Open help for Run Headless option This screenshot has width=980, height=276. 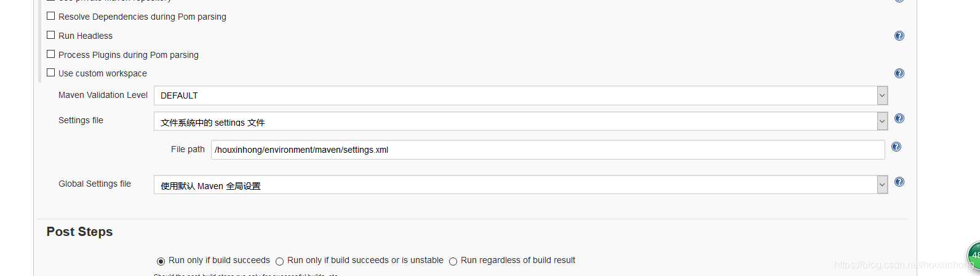899,36
